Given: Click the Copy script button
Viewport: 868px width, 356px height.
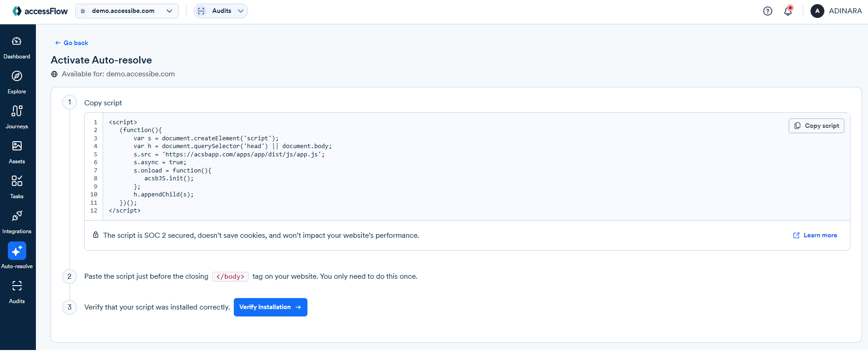Looking at the screenshot, I should pyautogui.click(x=816, y=126).
